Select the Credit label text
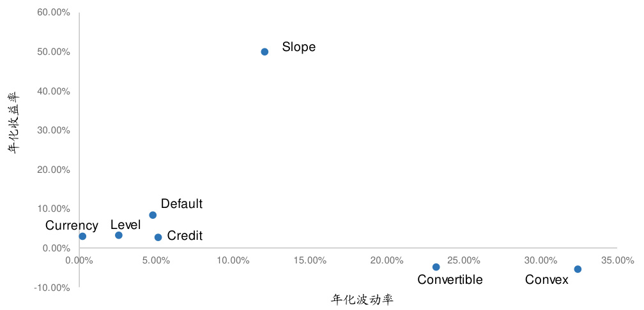This screenshot has height=310, width=644. click(x=185, y=236)
